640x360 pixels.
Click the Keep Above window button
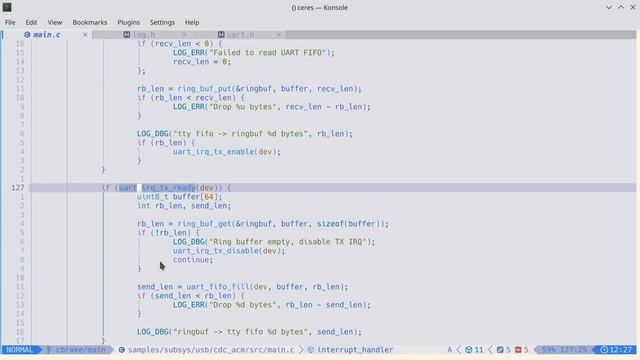(x=620, y=7)
